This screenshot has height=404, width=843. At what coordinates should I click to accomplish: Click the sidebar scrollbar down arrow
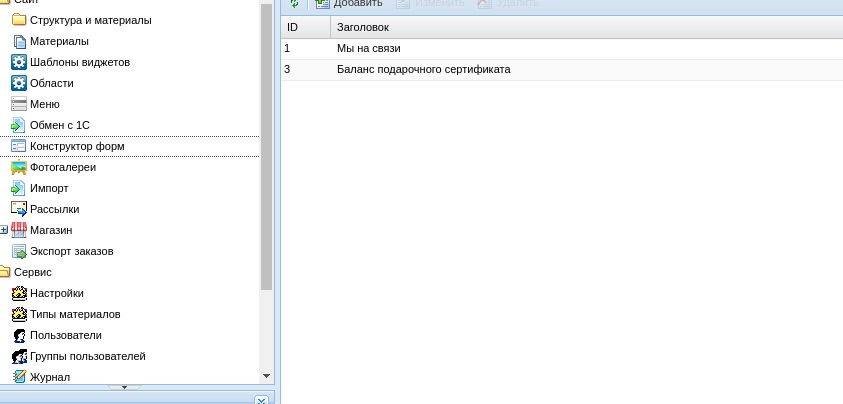(x=266, y=376)
